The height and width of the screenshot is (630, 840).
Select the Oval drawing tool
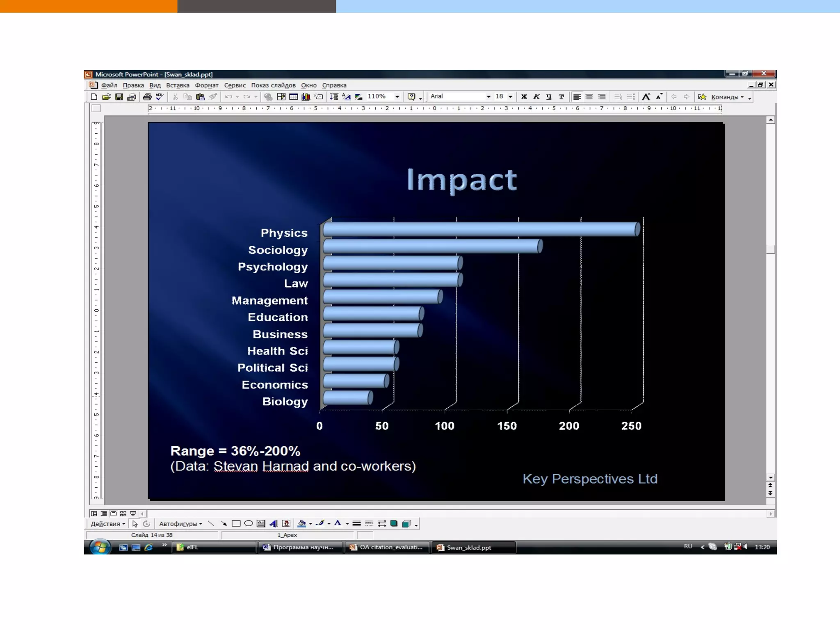(x=248, y=524)
